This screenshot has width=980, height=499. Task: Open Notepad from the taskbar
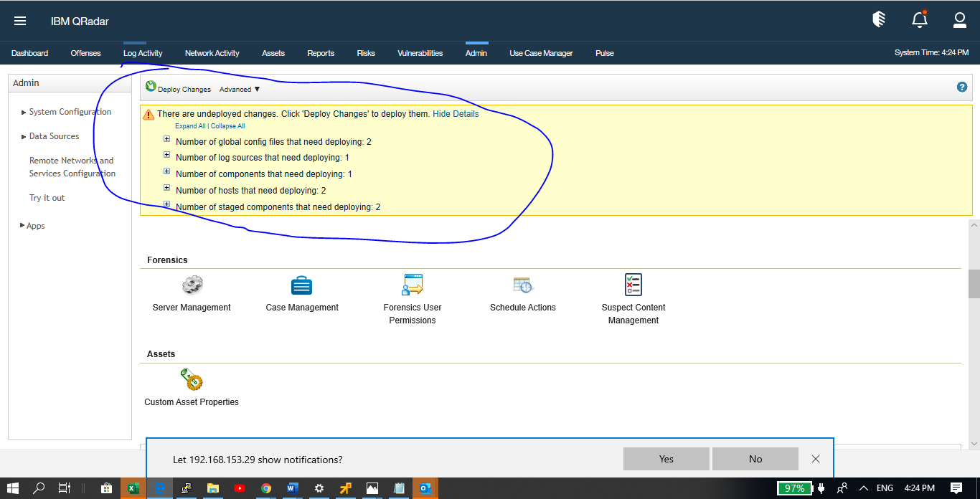tap(398, 488)
